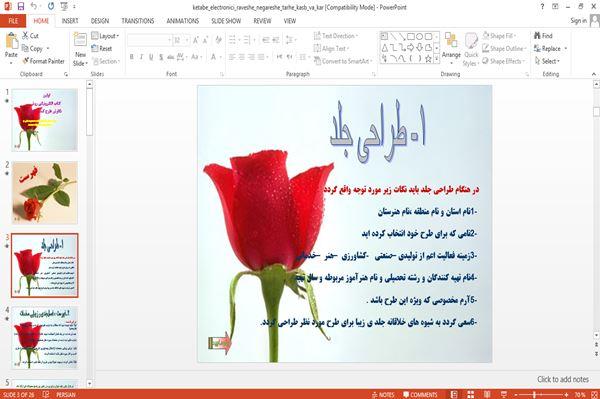The height and width of the screenshot is (399, 600).
Task: Open the FILE tab
Action: pyautogui.click(x=13, y=21)
